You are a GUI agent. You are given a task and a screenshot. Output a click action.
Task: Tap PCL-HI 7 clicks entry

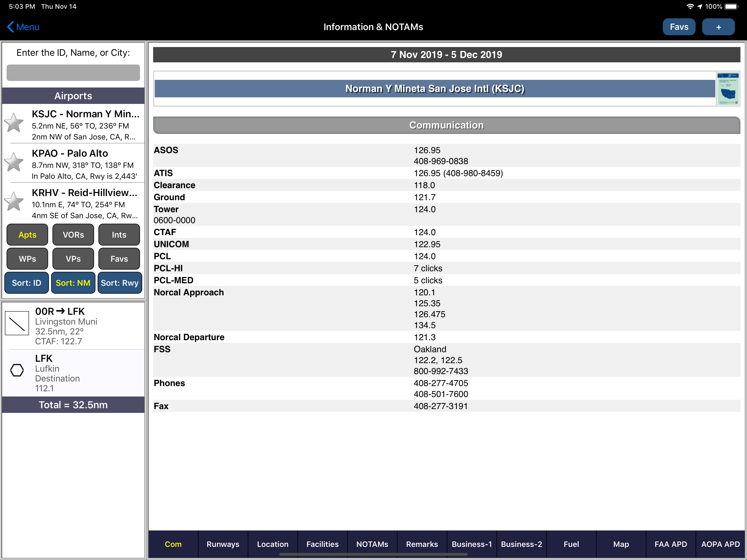447,268
